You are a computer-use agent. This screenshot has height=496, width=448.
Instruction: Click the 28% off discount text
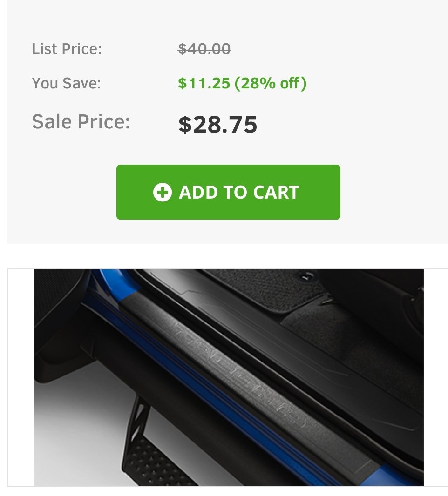(271, 83)
